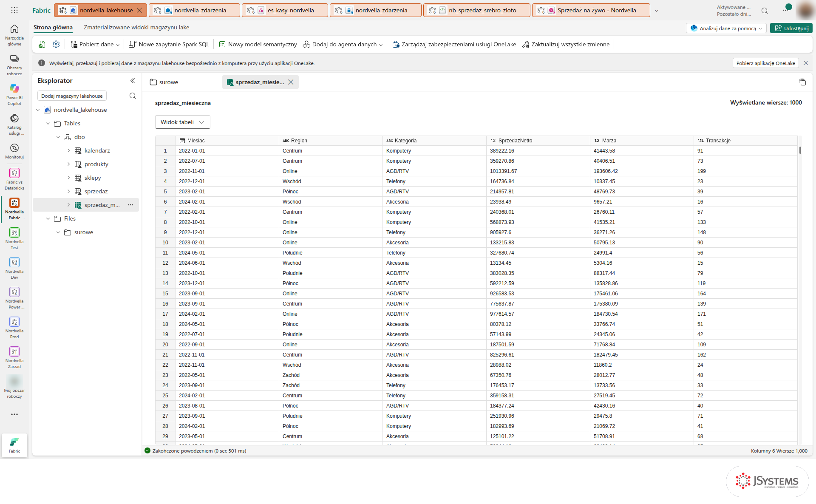Screen dimensions: 816x504
Task: Switch to es_kasy_nordvella tab
Action: 285,10
